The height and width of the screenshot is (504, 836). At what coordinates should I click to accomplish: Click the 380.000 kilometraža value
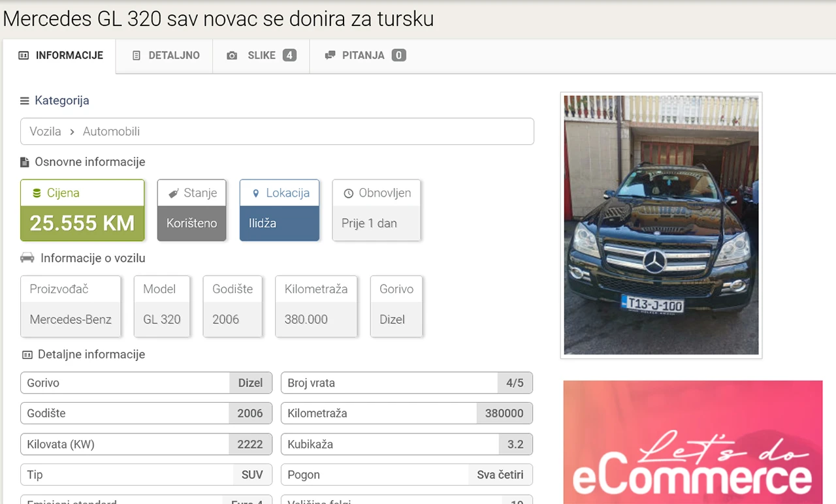click(x=306, y=320)
